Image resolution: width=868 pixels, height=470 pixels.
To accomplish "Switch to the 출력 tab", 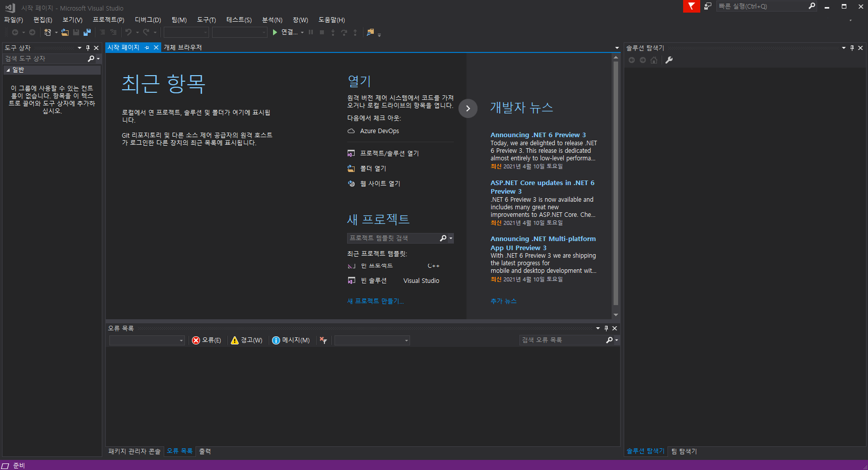I will (205, 451).
